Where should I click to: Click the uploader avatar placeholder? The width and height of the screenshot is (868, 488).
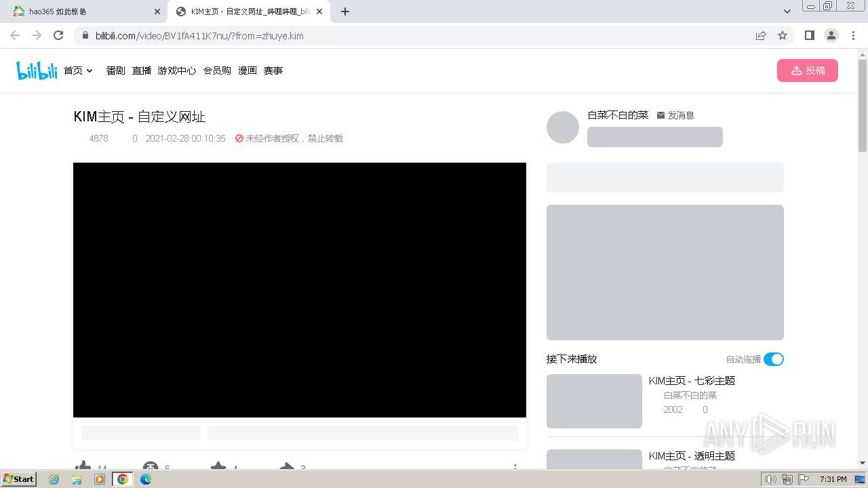coord(563,127)
